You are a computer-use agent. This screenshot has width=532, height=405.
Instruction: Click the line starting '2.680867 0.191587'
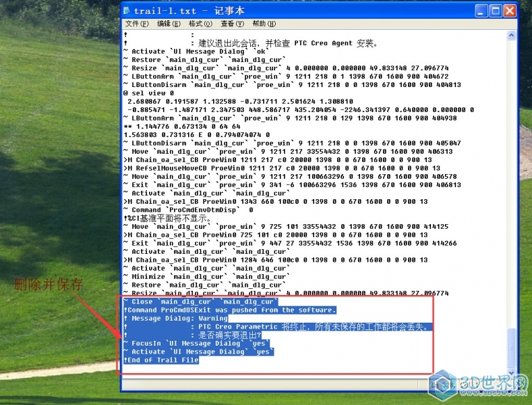click(x=240, y=102)
